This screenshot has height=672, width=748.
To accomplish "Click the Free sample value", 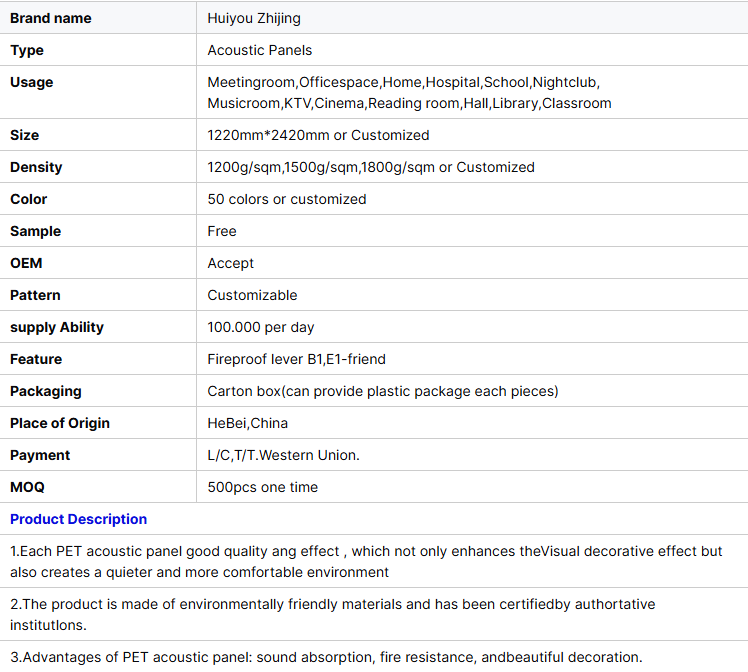I will point(222,231).
